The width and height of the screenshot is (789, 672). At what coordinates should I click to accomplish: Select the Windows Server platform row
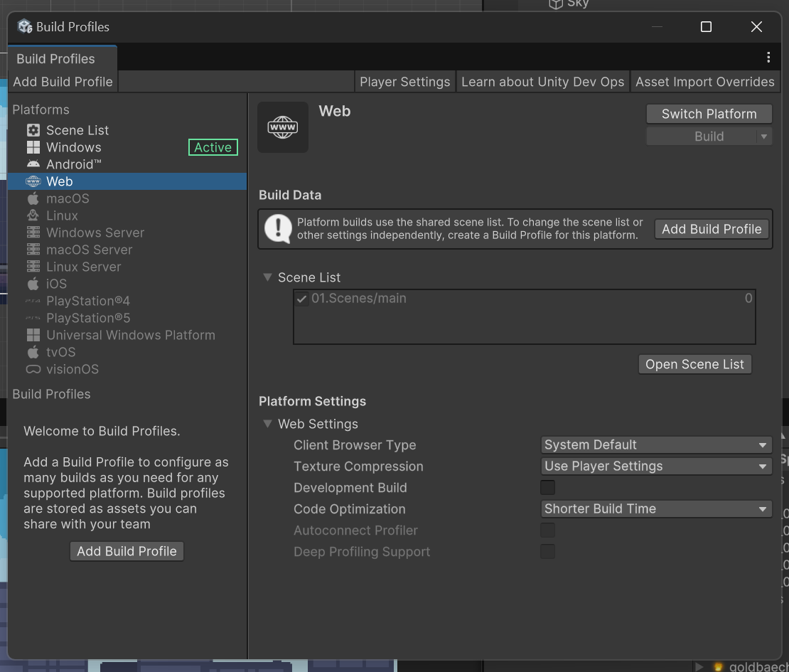coord(127,233)
